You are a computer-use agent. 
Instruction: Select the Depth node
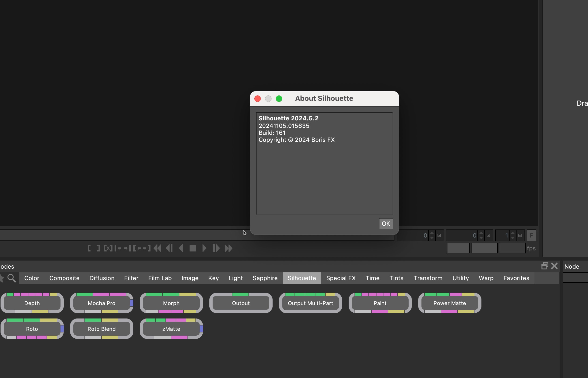(32, 303)
